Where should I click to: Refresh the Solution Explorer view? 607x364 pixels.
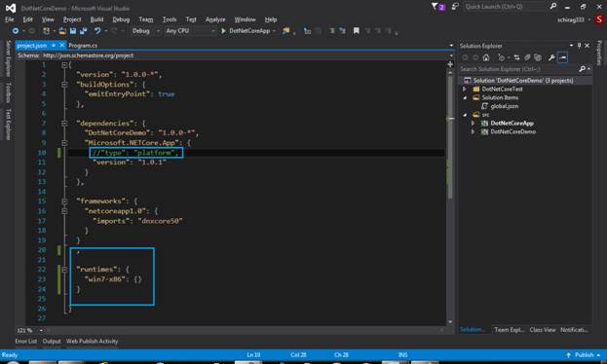[527, 57]
